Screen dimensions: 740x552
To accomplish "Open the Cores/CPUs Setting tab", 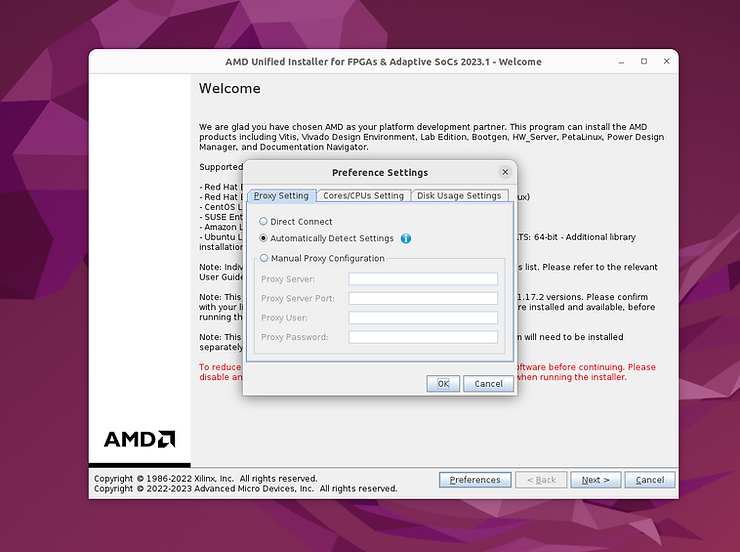I will (363, 195).
